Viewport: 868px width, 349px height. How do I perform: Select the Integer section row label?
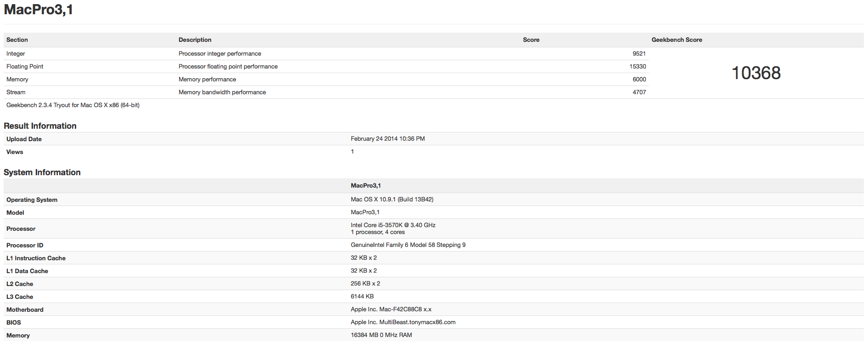[x=16, y=54]
